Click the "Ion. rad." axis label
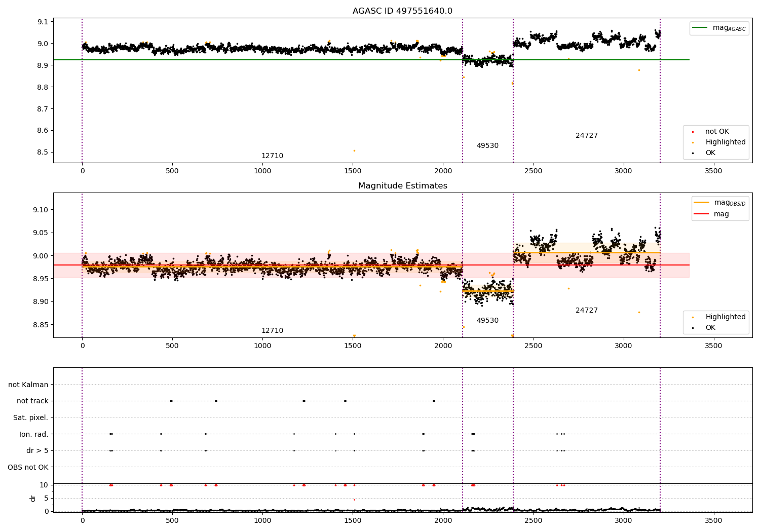The width and height of the screenshot is (760, 532). [34, 434]
